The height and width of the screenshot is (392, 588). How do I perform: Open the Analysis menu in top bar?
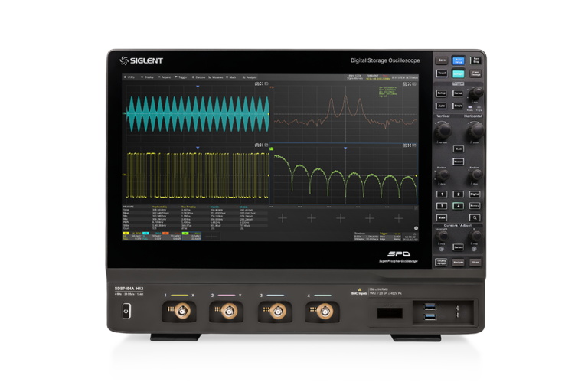click(250, 77)
